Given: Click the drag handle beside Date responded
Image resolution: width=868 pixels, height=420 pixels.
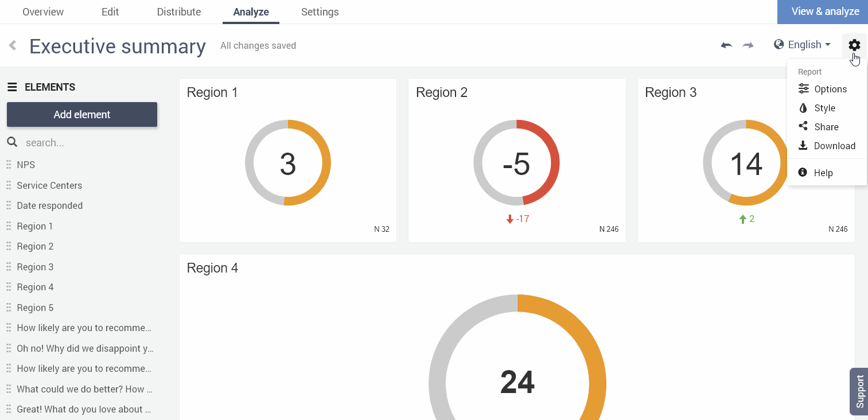Looking at the screenshot, I should point(9,205).
